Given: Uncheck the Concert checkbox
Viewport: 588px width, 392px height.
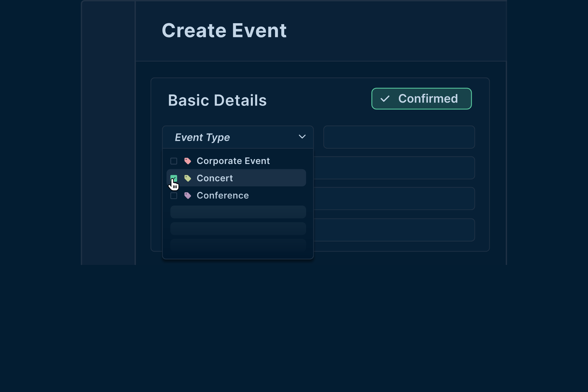Looking at the screenshot, I should [174, 178].
